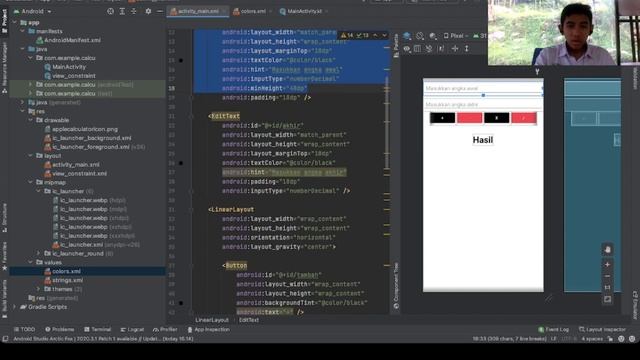This screenshot has height=360, width=640.
Task: Click the Select Opened File target icon
Action: tap(110, 11)
